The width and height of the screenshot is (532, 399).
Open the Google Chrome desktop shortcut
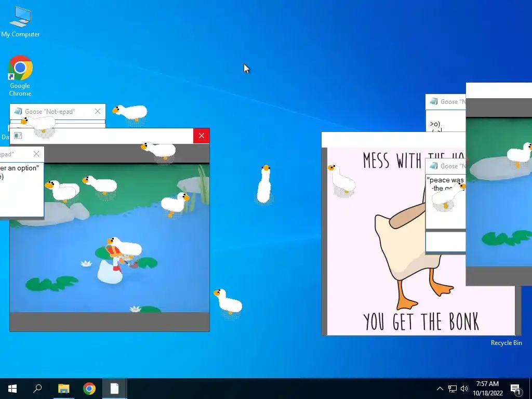coord(20,75)
